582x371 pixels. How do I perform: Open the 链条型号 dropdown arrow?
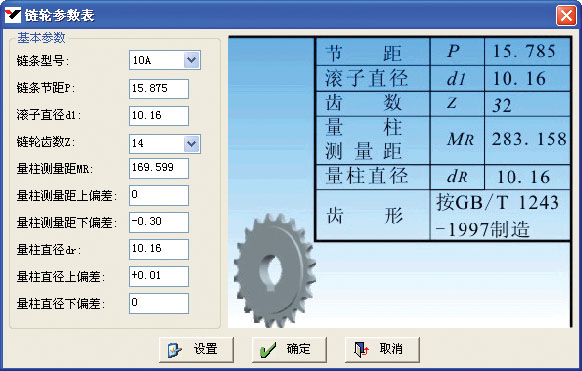pyautogui.click(x=192, y=60)
